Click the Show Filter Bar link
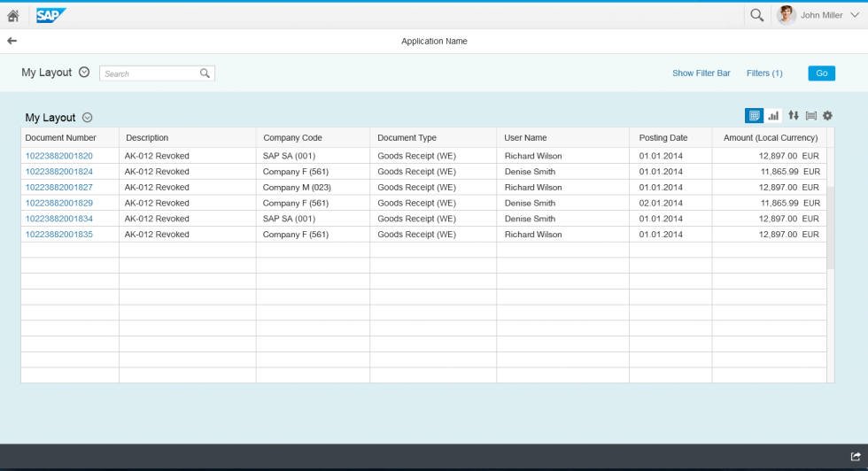This screenshot has height=471, width=868. (x=701, y=73)
